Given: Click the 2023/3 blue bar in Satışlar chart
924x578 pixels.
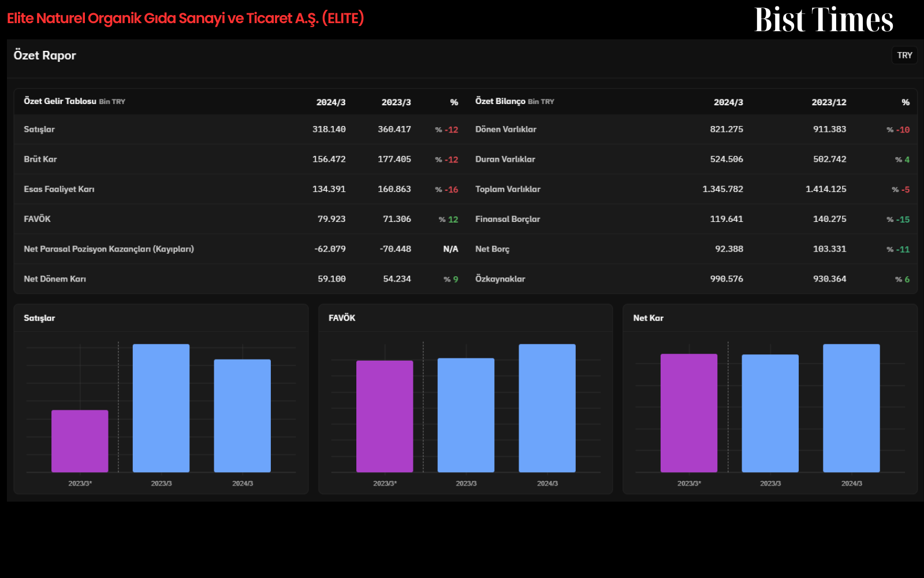Looking at the screenshot, I should (161, 408).
